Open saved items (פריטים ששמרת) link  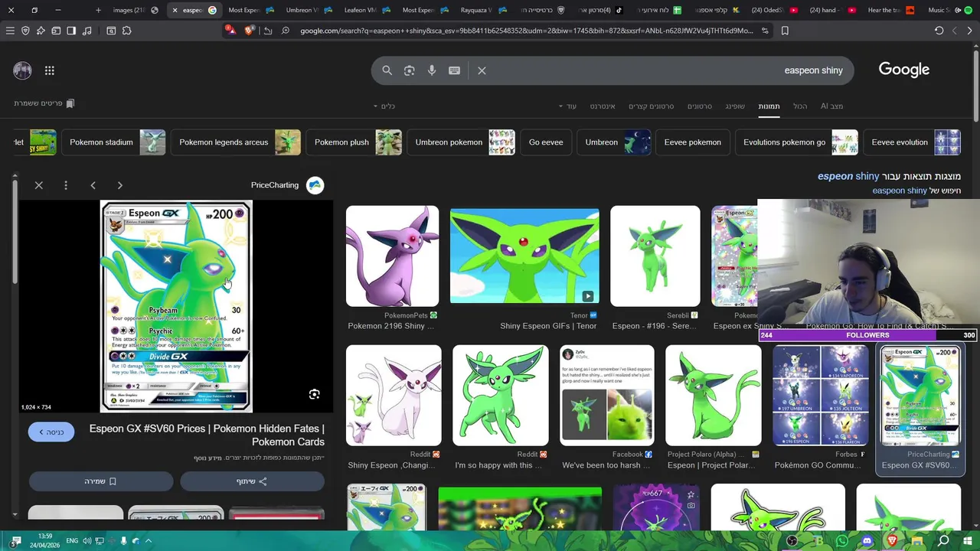coord(44,103)
